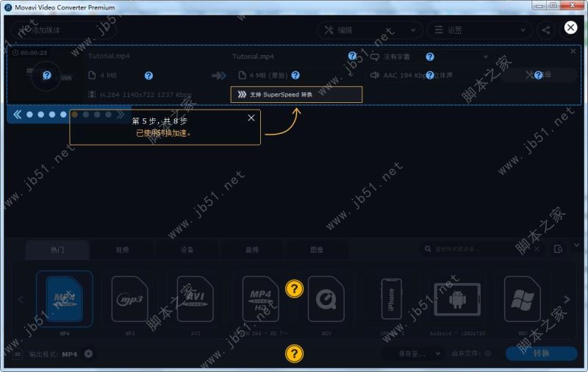Open hint on the video thumbnail preview
This screenshot has height=372, width=588.
point(47,76)
